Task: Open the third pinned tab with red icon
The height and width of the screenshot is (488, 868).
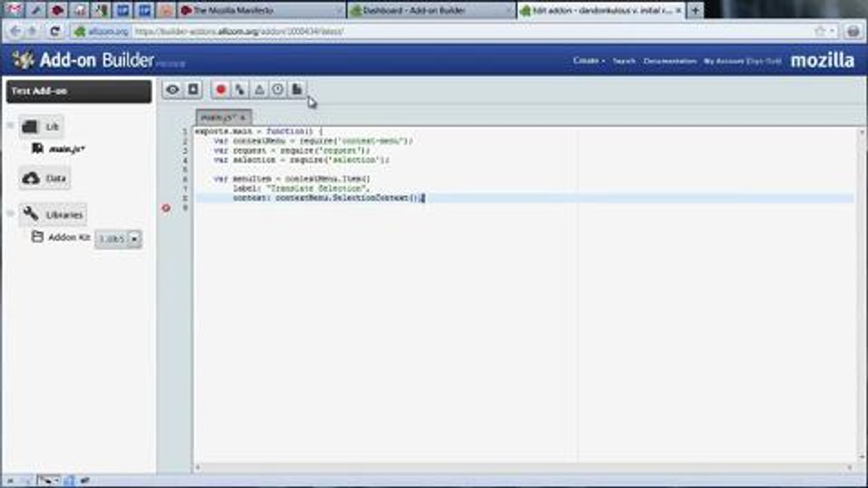Action: pos(58,10)
